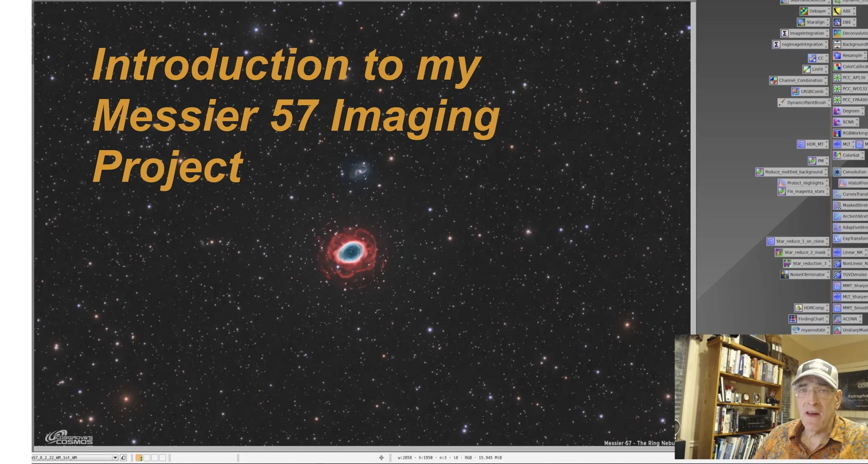
Task: Click the view options button beside dropdown
Action: pyautogui.click(x=123, y=458)
